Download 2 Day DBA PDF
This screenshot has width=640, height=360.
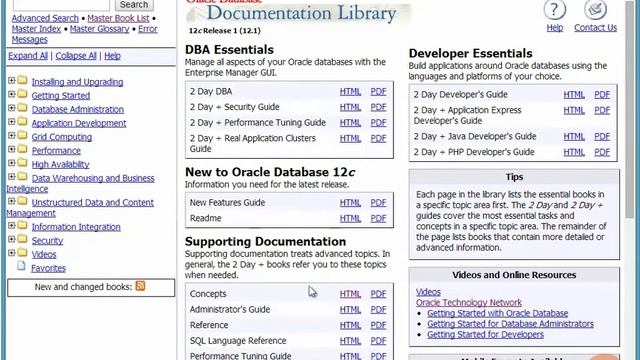click(x=378, y=92)
